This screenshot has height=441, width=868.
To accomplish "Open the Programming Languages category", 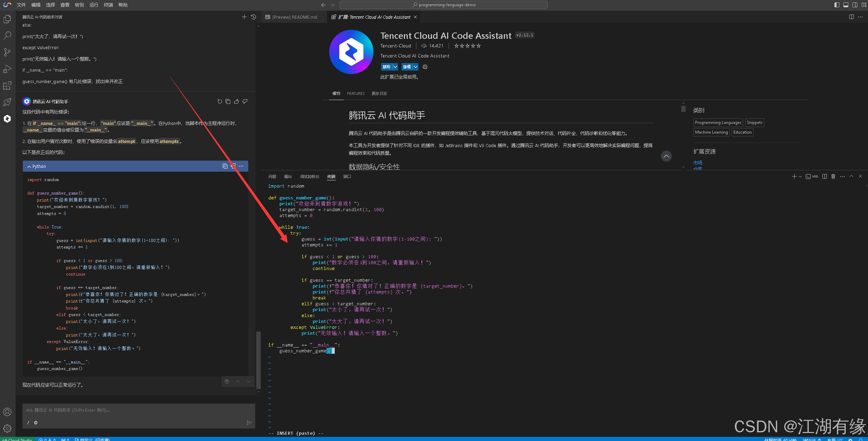I will click(x=718, y=123).
